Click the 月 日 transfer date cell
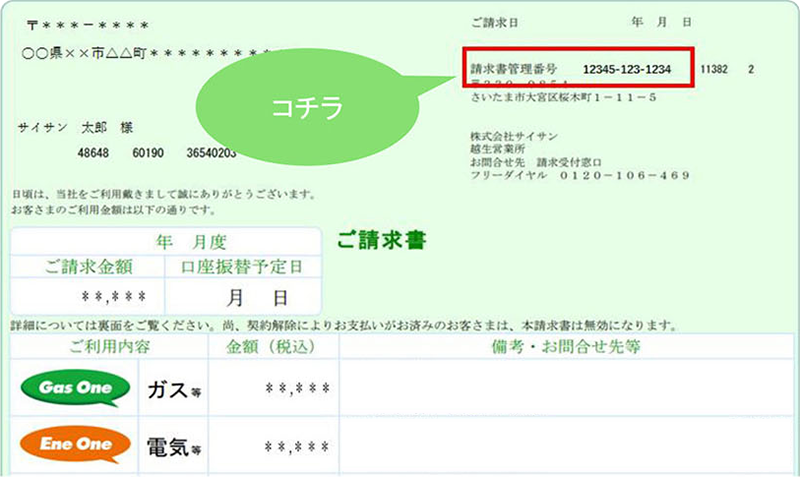 (243, 297)
